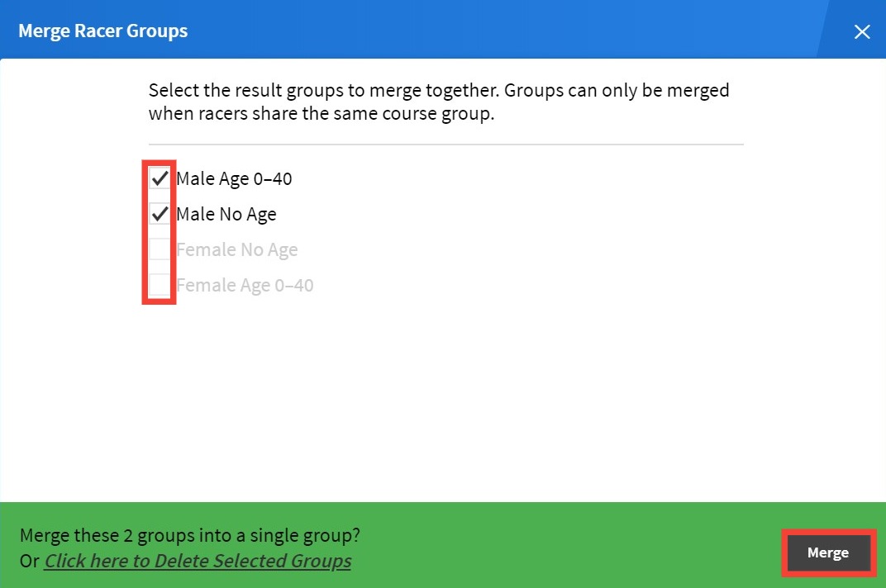Close the Merge Racer Groups dialog

click(x=862, y=31)
